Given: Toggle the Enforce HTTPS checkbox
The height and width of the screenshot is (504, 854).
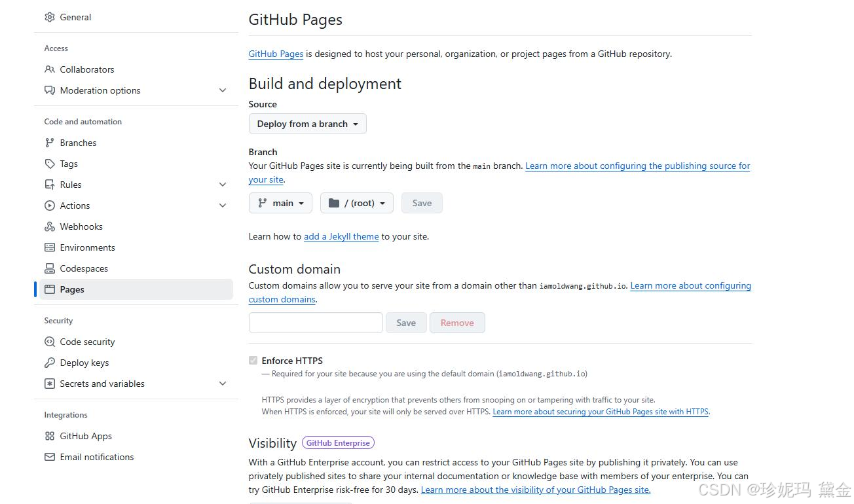Looking at the screenshot, I should (253, 361).
